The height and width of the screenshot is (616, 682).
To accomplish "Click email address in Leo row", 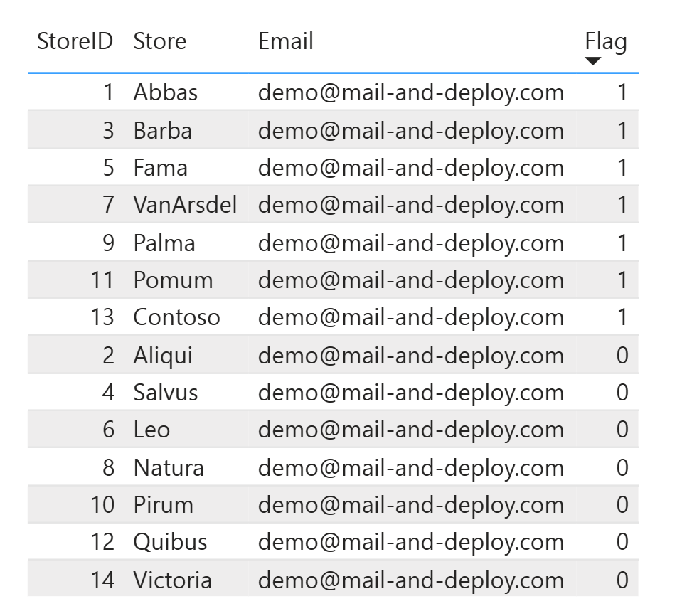I will tap(410, 430).
